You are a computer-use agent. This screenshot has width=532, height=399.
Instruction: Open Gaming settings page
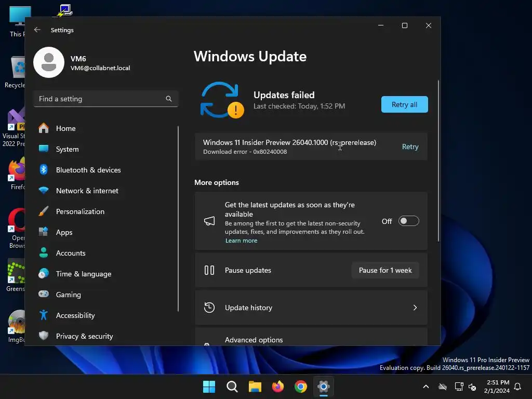106,295
